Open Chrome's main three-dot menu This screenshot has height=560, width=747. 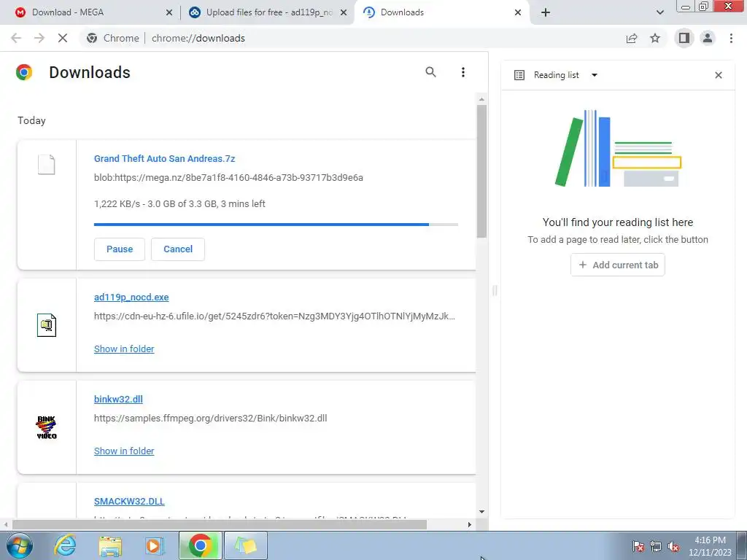(x=731, y=38)
